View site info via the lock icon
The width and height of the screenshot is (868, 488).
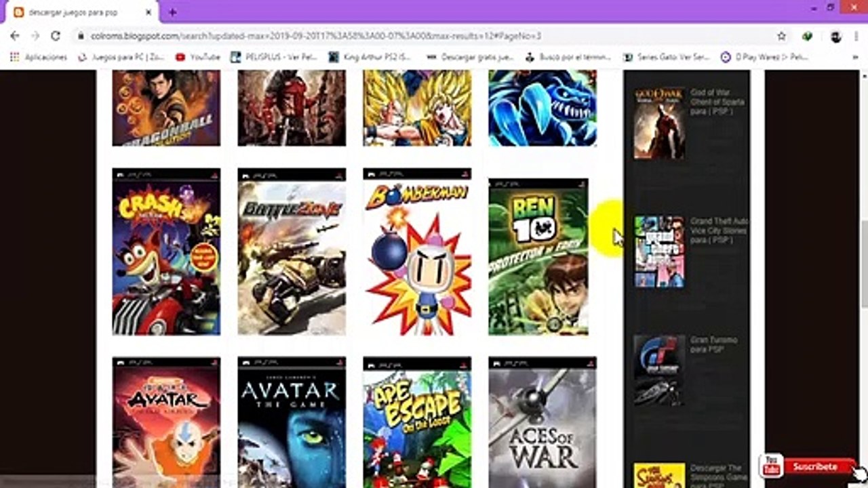tap(81, 36)
